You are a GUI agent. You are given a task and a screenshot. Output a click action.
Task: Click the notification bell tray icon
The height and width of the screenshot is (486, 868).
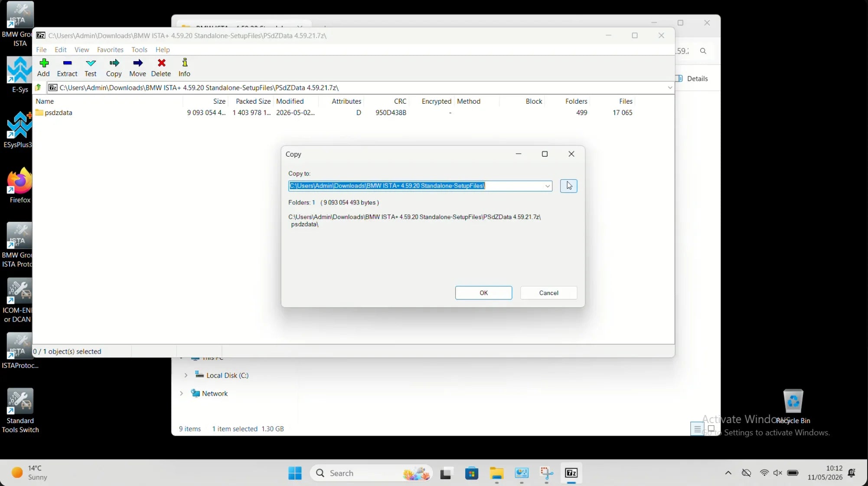pyautogui.click(x=852, y=473)
